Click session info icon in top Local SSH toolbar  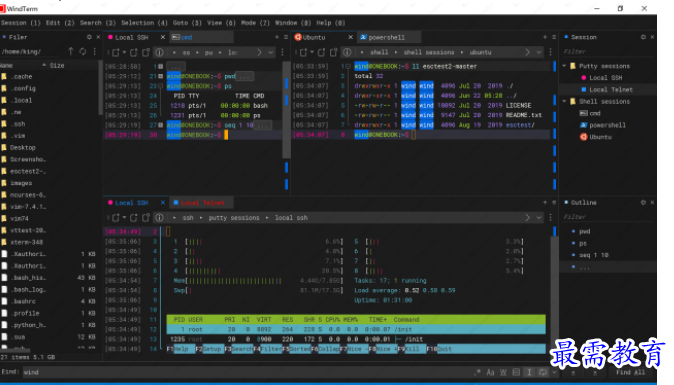159,52
